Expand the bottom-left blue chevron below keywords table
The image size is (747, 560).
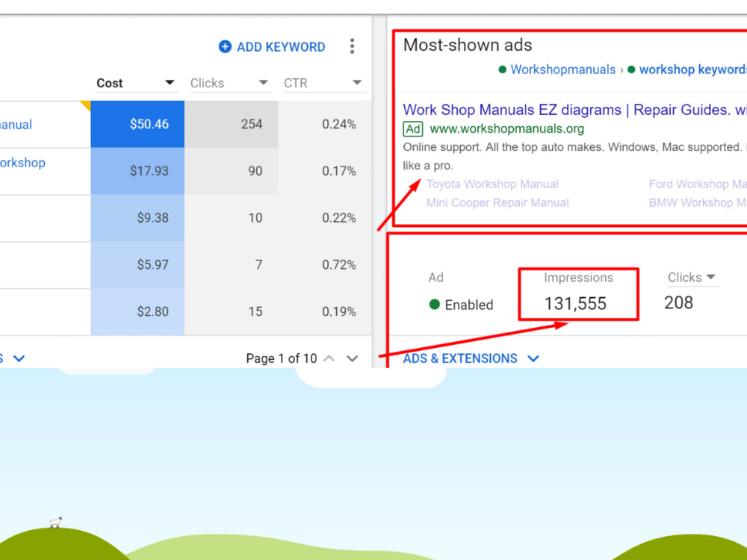coord(19,358)
